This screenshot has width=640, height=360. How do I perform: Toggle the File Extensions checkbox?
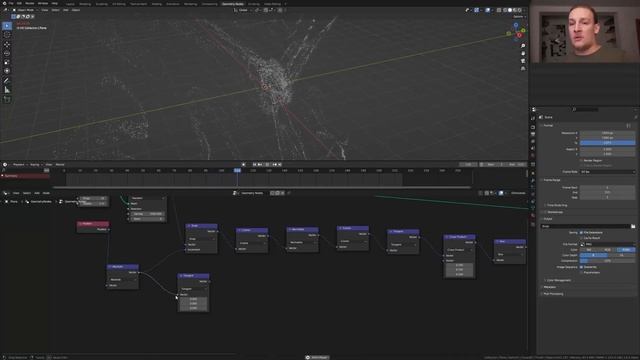click(581, 233)
